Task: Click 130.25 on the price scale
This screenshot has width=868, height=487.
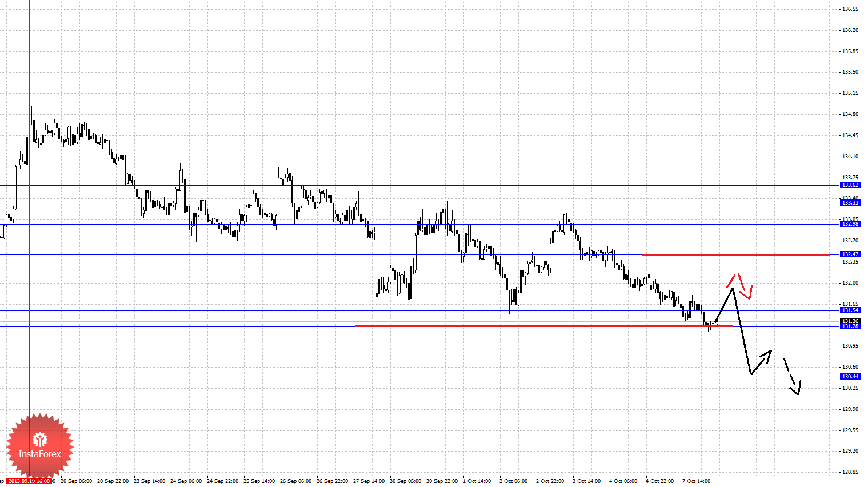Action: (850, 388)
